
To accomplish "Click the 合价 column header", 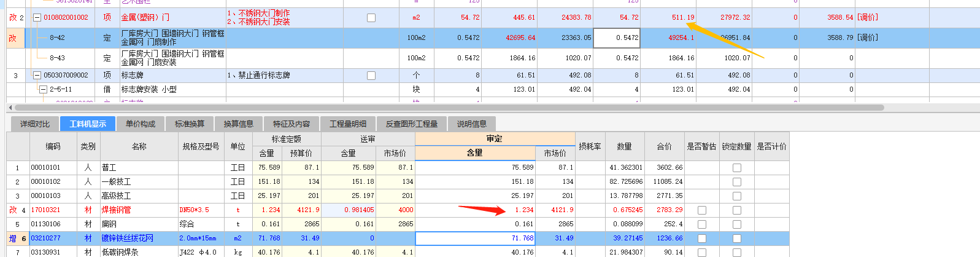I will pyautogui.click(x=664, y=146).
